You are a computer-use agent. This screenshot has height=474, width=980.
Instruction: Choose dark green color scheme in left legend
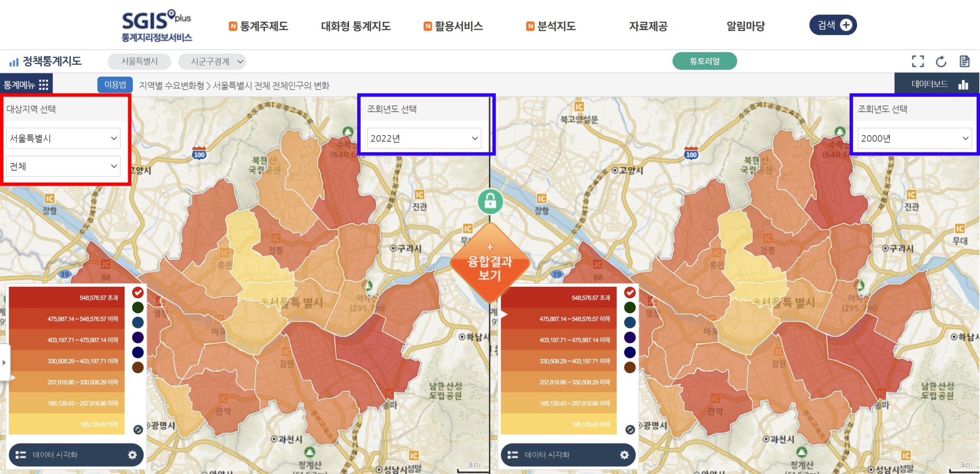coord(138,307)
